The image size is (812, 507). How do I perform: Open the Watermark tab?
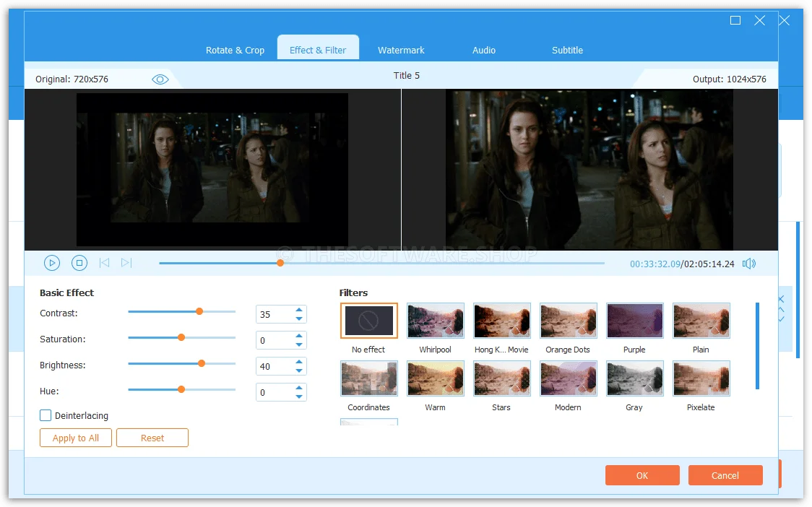click(401, 51)
